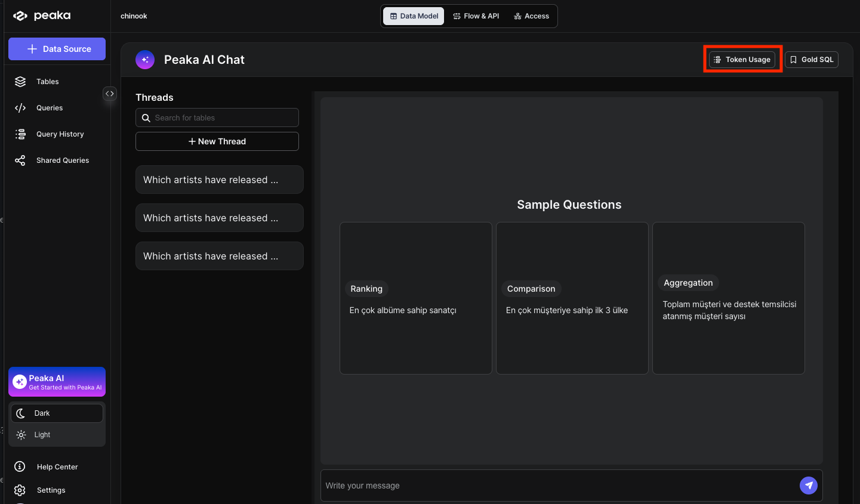
Task: Click the Peaka AI Chat title
Action: click(x=204, y=60)
